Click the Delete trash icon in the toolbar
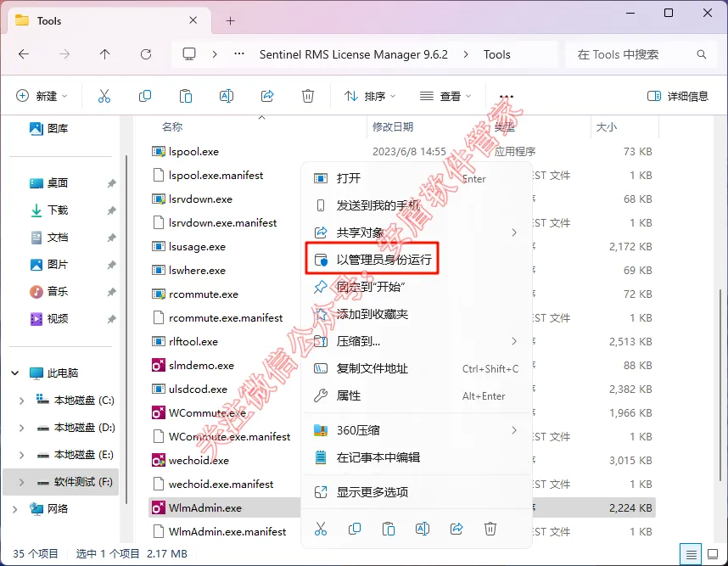 point(308,96)
